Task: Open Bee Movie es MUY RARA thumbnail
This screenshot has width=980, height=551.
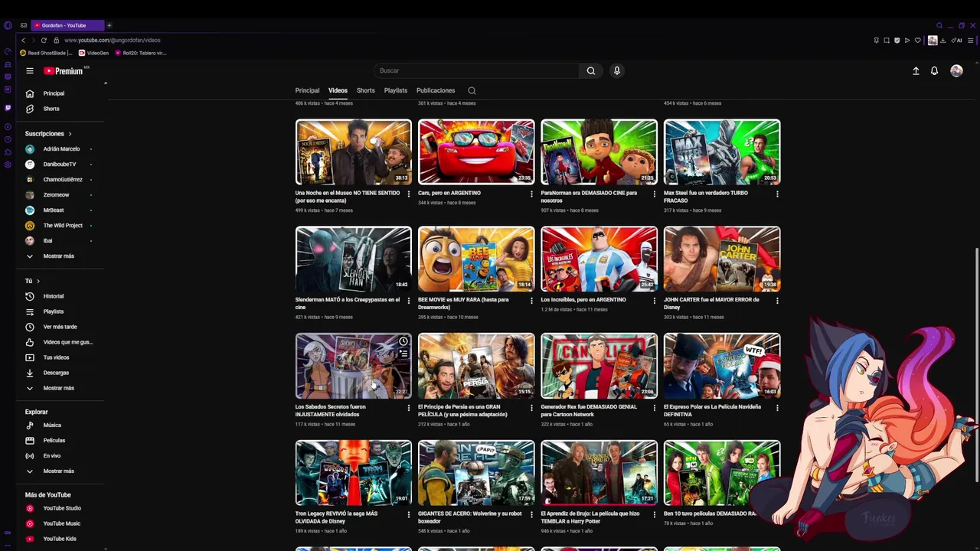Action: point(476,259)
